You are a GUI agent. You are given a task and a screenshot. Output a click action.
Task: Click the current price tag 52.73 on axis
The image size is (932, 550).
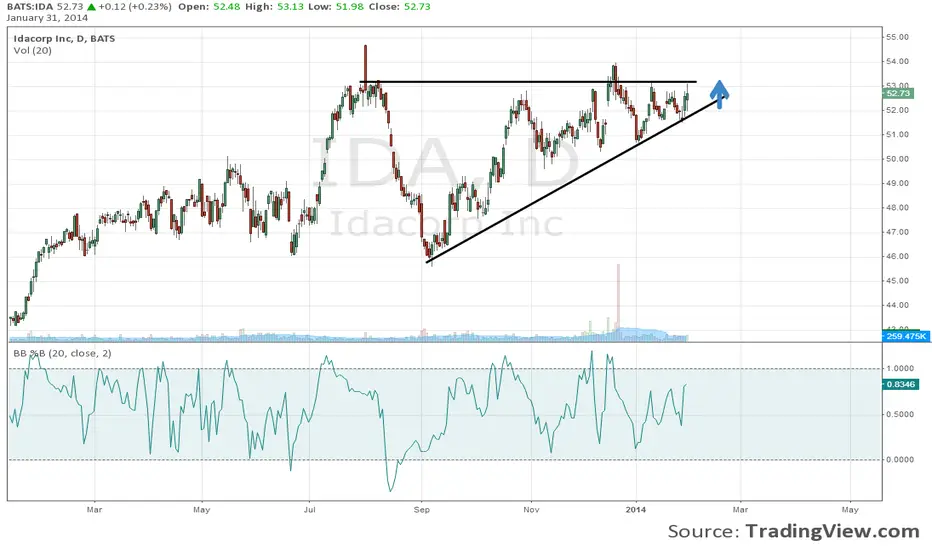coord(898,93)
